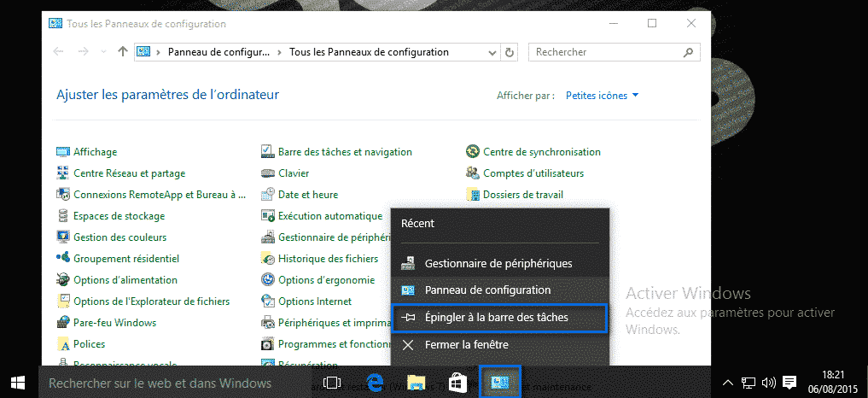Click the refresh button in address bar
Image resolution: width=868 pixels, height=398 pixels.
(510, 52)
